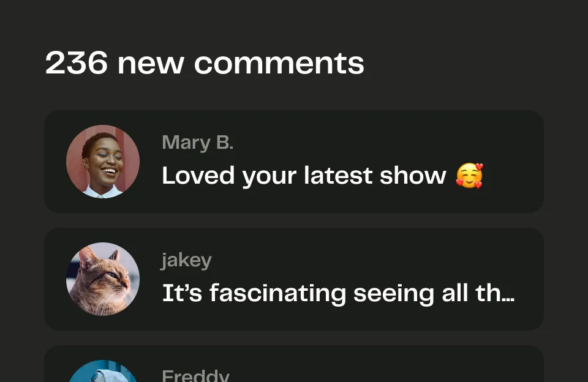
Task: Select Freddy's partially visible avatar
Action: [x=103, y=371]
